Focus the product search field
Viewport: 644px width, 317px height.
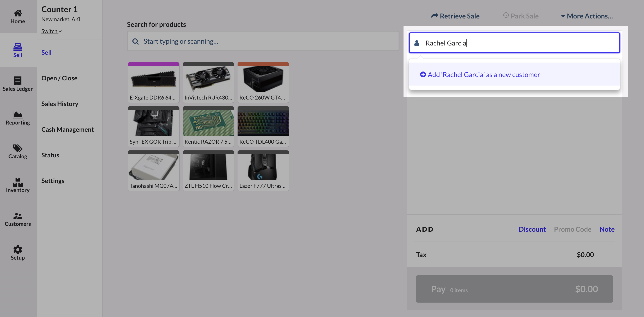click(263, 41)
